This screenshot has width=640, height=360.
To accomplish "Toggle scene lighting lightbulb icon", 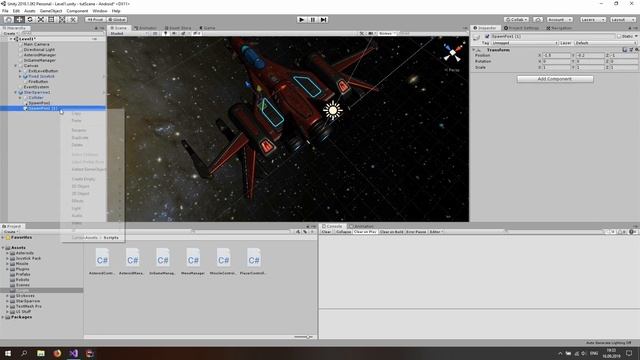I will pyautogui.click(x=165, y=33).
